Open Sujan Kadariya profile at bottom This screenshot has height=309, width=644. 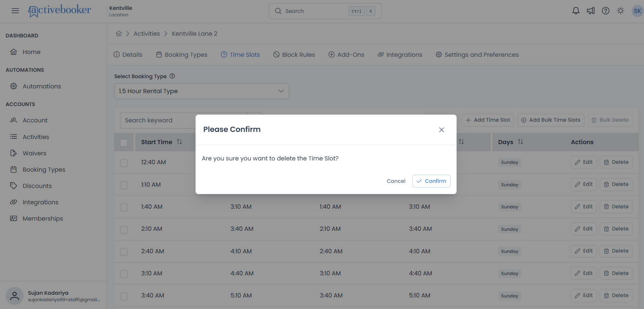[x=53, y=296]
